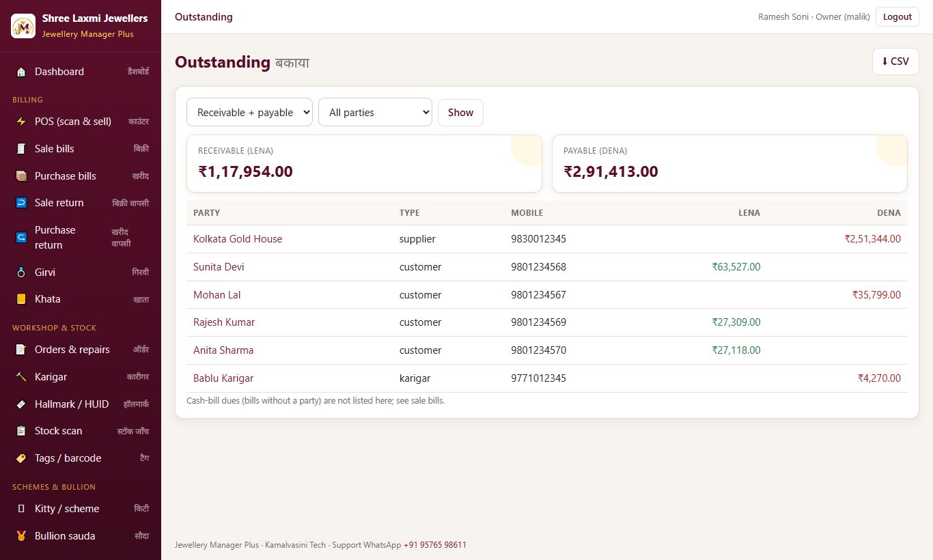This screenshot has width=933, height=560.
Task: Click the Karigar hammer icon
Action: pos(21,377)
